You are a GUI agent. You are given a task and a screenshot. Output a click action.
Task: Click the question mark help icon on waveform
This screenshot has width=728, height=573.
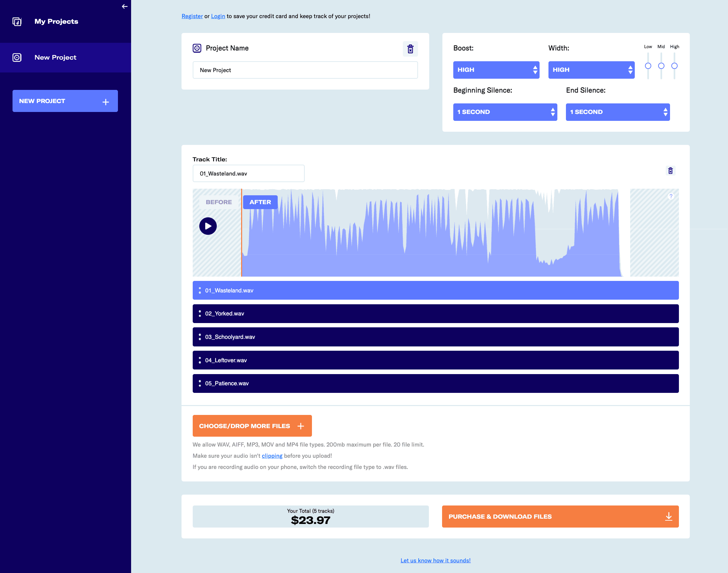click(671, 196)
